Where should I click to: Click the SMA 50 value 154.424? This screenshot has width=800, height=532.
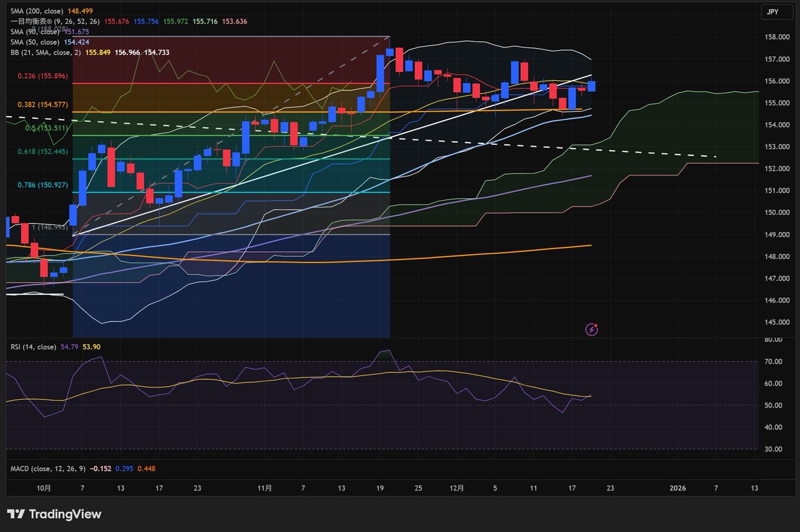click(77, 41)
